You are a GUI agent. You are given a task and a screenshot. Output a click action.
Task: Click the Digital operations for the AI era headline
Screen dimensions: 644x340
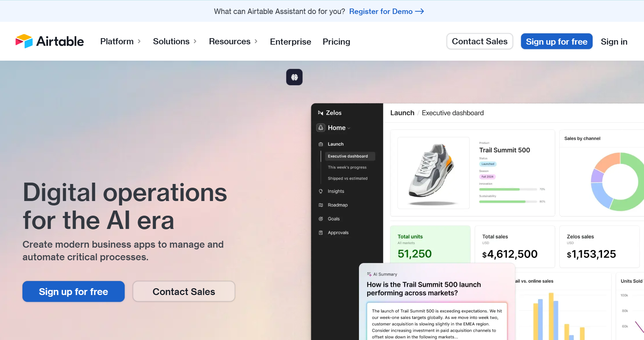[125, 206]
